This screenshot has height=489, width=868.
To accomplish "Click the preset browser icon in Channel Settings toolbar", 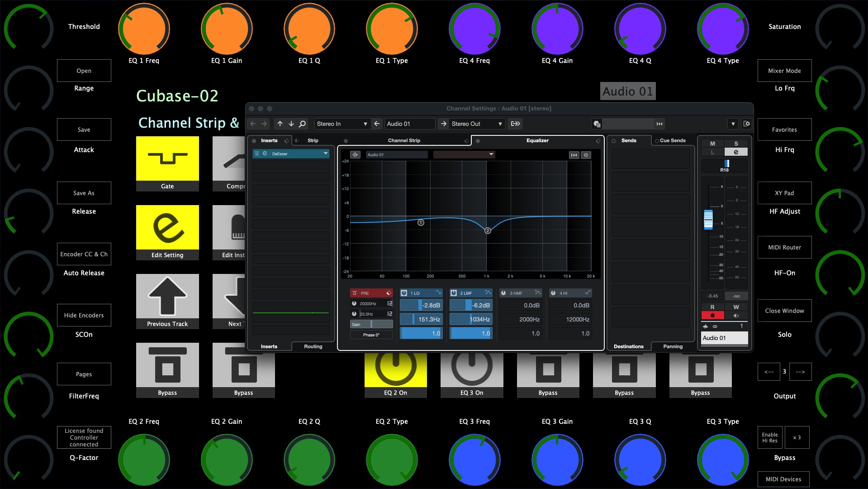I will (x=597, y=124).
